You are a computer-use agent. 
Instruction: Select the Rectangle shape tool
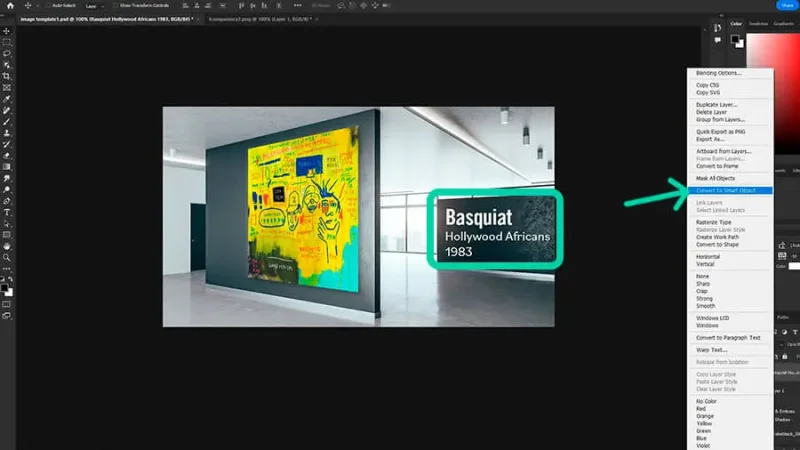click(7, 235)
